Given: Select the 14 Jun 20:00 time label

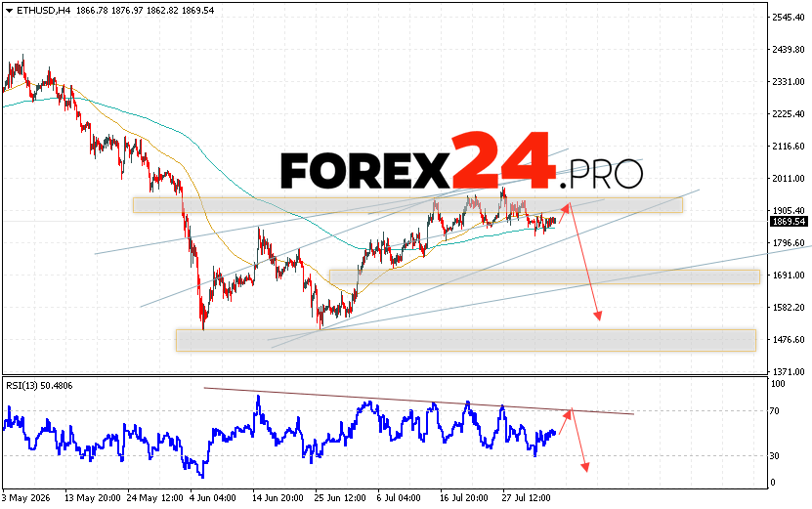Looking at the screenshot, I should tap(278, 498).
